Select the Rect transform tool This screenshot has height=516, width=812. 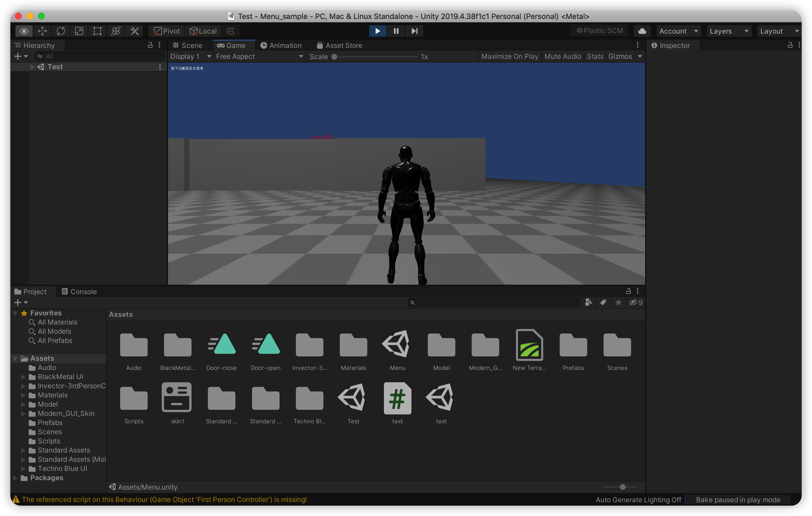(97, 31)
